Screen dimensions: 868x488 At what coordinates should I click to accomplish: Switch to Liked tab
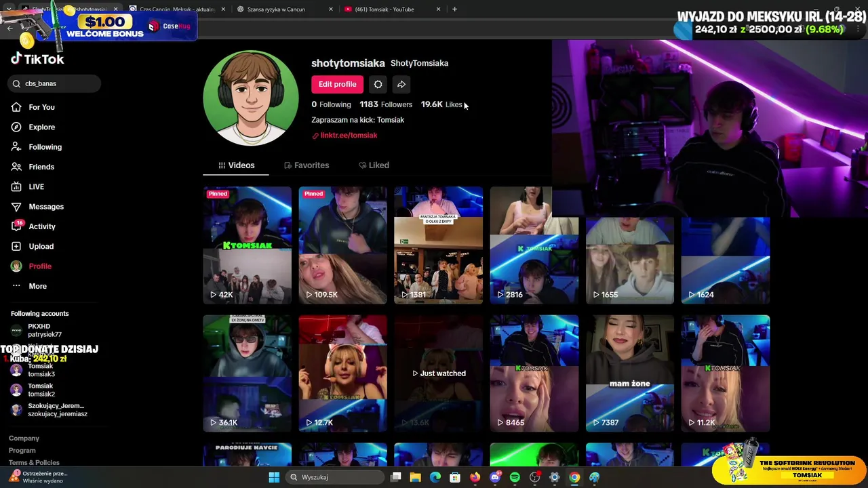(374, 165)
